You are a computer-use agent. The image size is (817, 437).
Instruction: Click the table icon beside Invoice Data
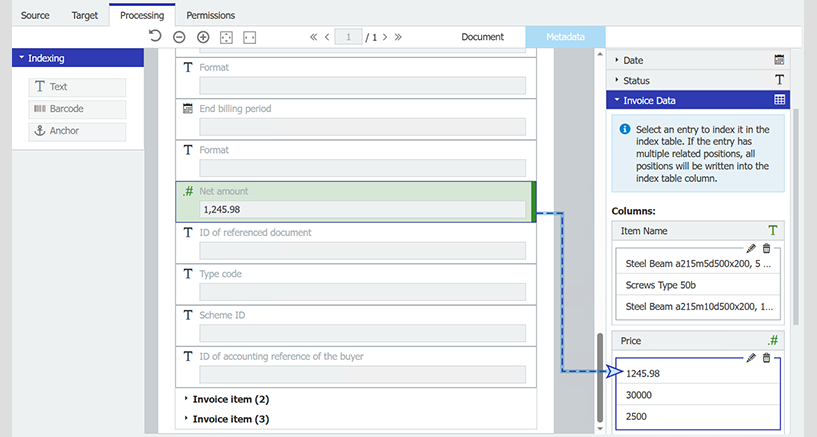coord(779,100)
